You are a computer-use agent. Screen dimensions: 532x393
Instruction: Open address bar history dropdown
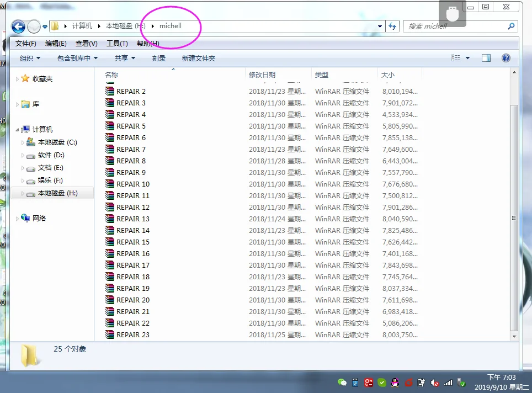point(380,26)
